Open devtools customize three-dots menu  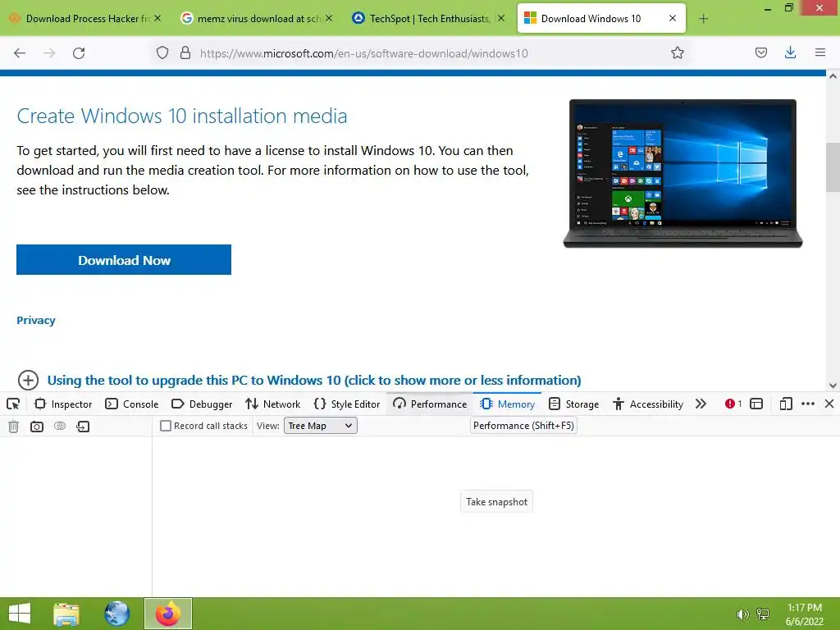pyautogui.click(x=808, y=404)
